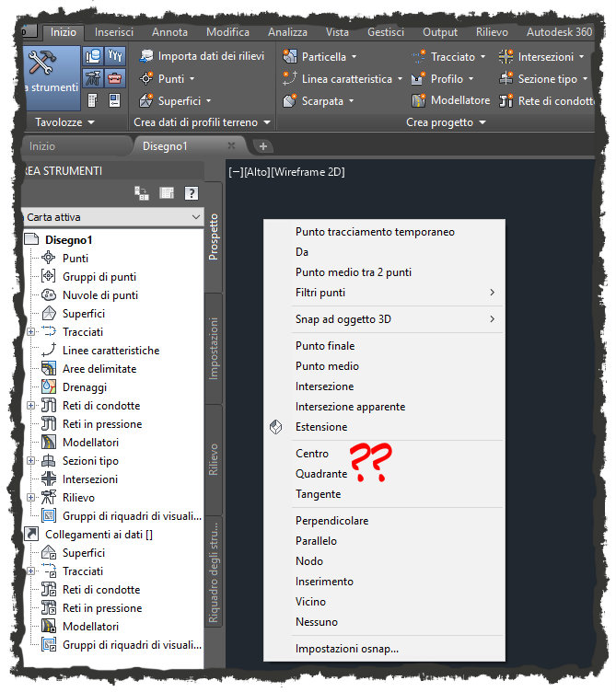
Task: Click the Drenaggi tree icon
Action: point(49,386)
